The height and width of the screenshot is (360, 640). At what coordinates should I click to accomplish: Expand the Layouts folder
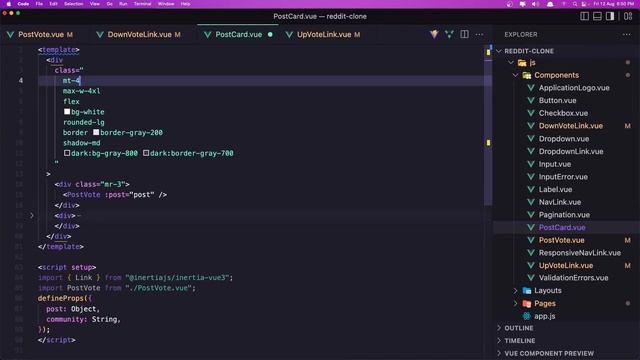pos(548,291)
